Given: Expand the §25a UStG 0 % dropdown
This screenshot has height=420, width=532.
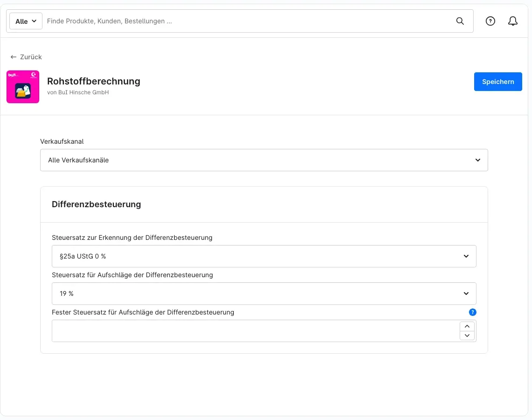Looking at the screenshot, I should click(264, 256).
